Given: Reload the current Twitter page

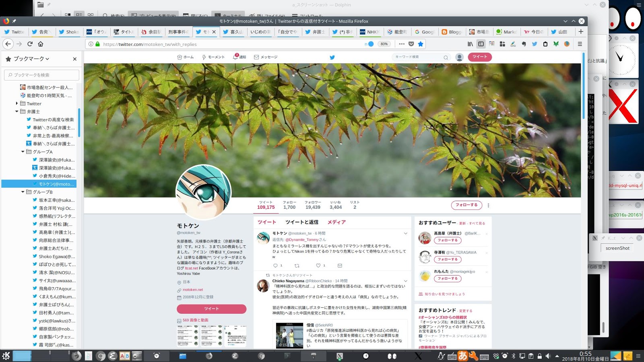Looking at the screenshot, I should pyautogui.click(x=30, y=44).
